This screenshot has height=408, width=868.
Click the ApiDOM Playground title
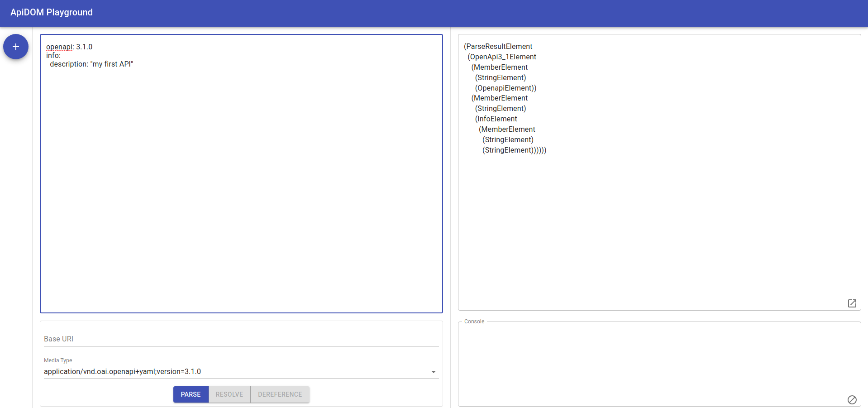coord(52,12)
